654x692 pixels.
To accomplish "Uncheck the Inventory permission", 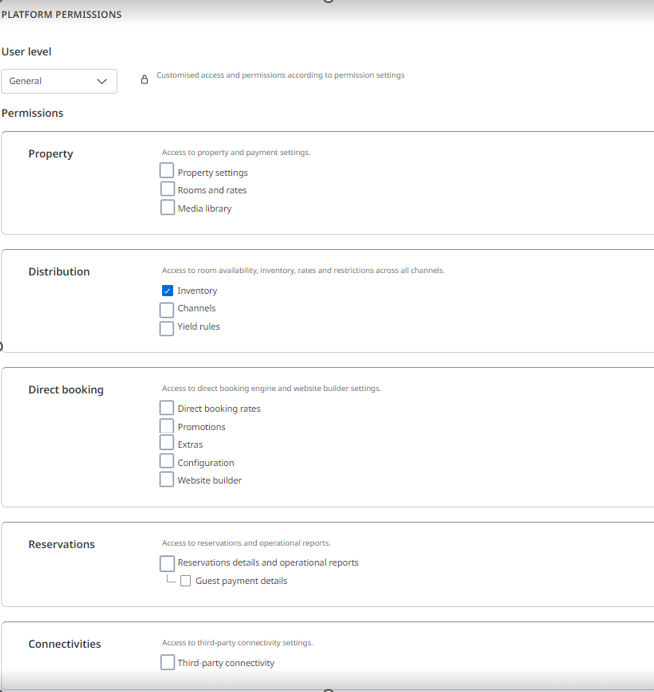I will (167, 291).
